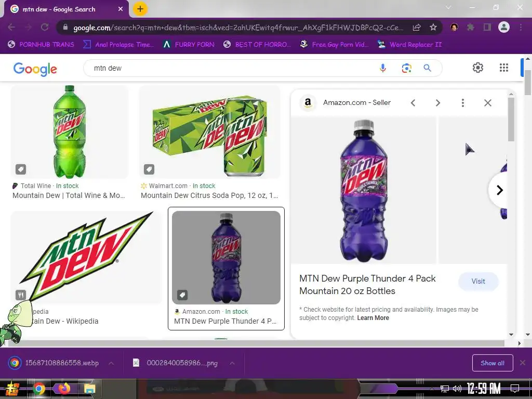Click large Purple Thunder bottle preview
The image size is (532, 399).
[364, 190]
